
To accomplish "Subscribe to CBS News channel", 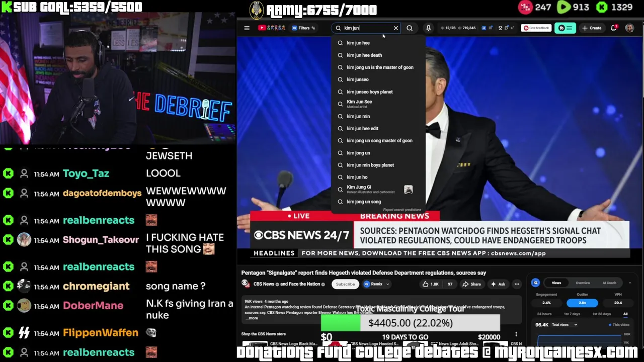I will [345, 284].
